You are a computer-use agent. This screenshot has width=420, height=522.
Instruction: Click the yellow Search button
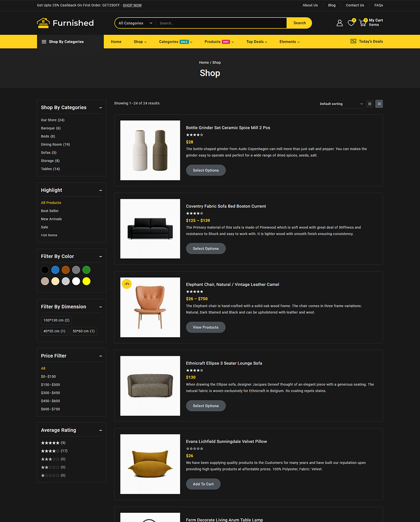299,23
